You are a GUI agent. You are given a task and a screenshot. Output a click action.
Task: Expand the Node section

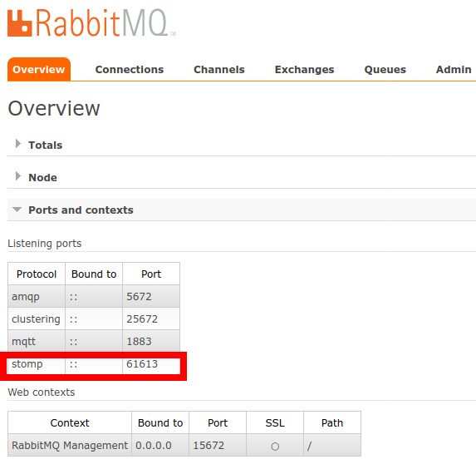point(42,177)
